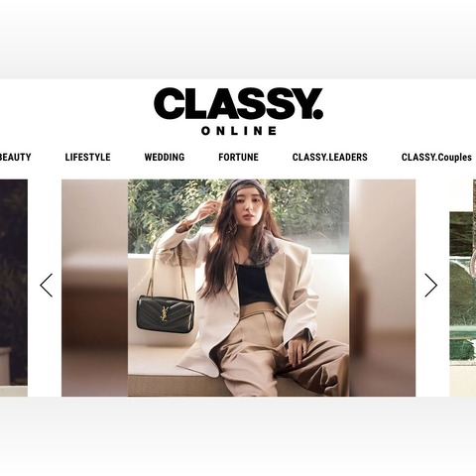This screenshot has height=476, width=476.
Task: Select the FORTUNE navigation item
Action: (x=238, y=157)
